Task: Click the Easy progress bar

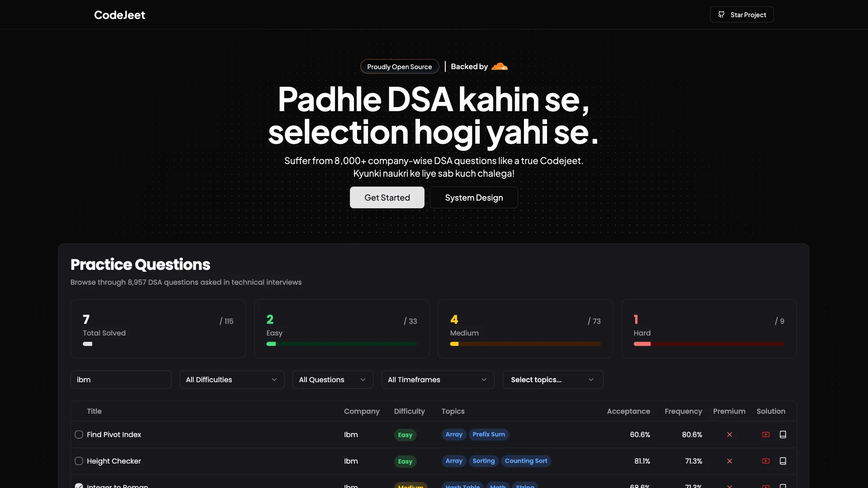Action: (341, 344)
